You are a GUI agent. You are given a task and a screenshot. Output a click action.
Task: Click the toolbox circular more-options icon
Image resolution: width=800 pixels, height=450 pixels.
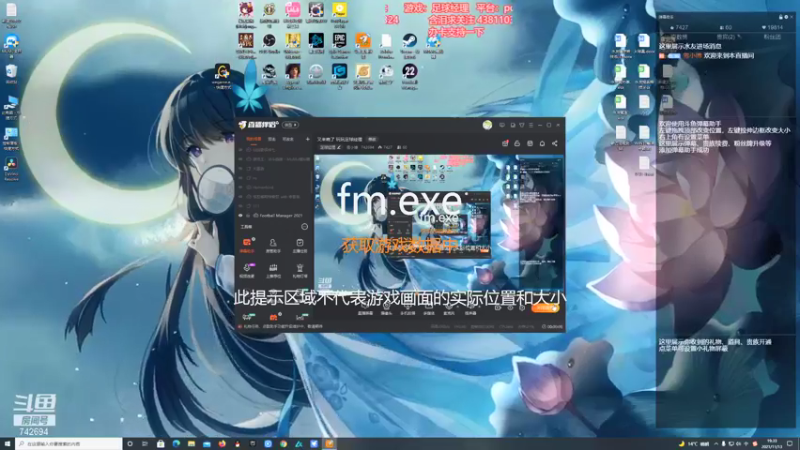(x=305, y=227)
